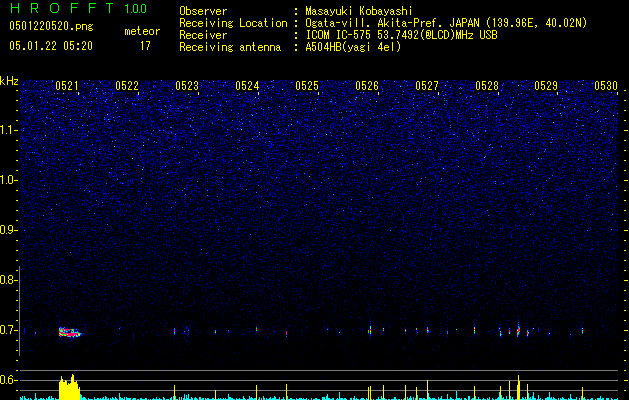This screenshot has width=629, height=400.
Task: Click the meteor count value 17
Action: 145,46
